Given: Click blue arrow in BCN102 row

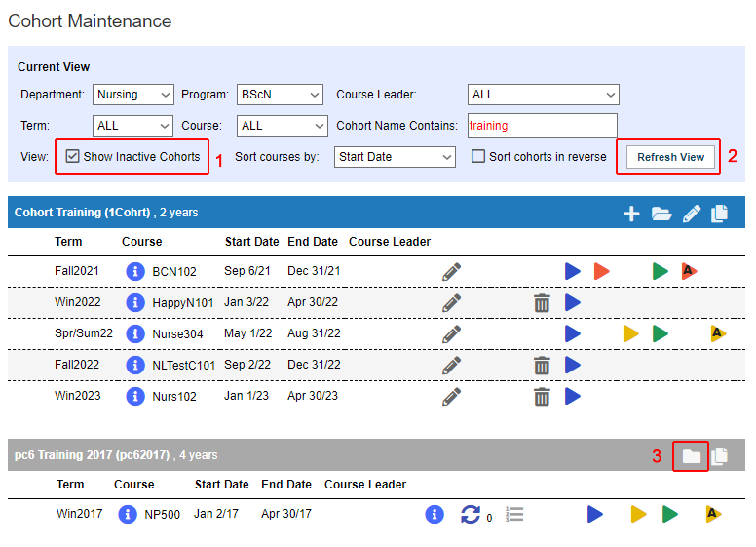Looking at the screenshot, I should pos(572,271).
